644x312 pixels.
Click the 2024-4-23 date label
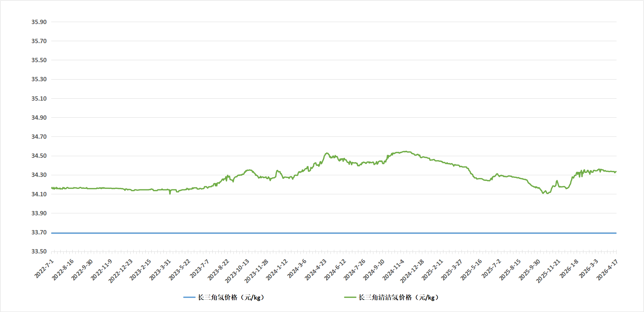point(315,270)
